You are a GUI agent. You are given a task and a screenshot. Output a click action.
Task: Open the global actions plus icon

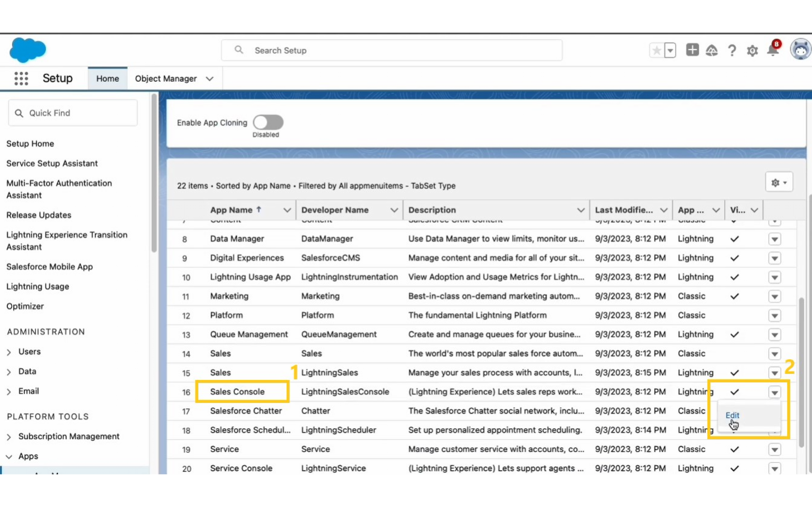tap(692, 50)
